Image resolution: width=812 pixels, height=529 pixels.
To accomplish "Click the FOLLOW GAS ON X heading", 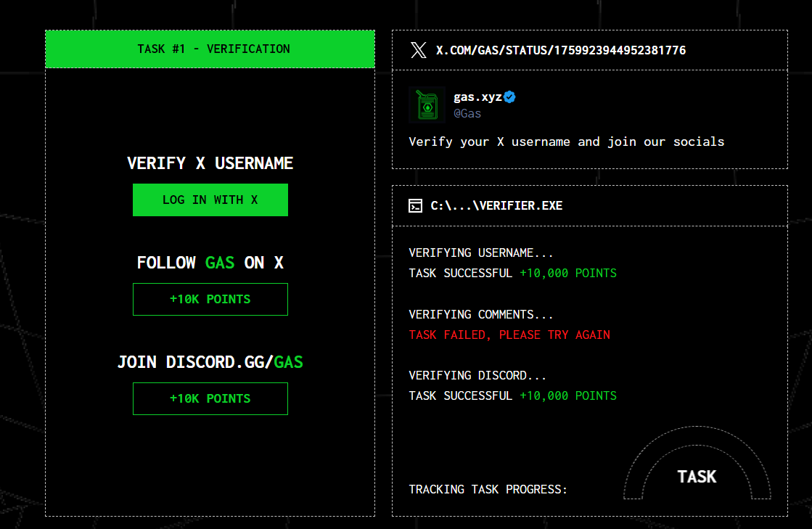I will pyautogui.click(x=210, y=263).
